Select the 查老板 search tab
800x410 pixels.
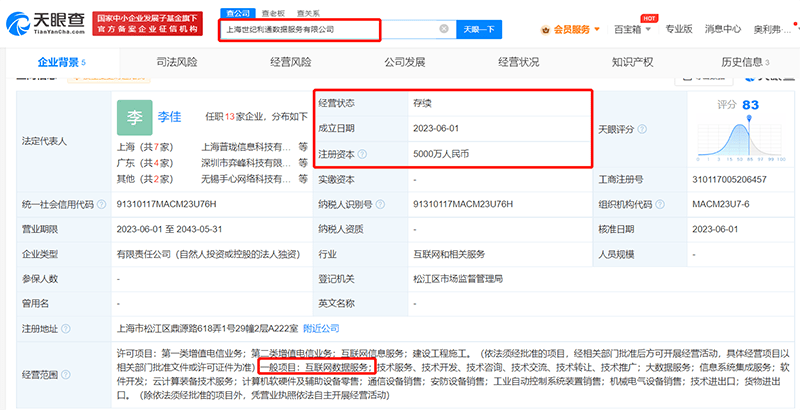click(x=273, y=13)
